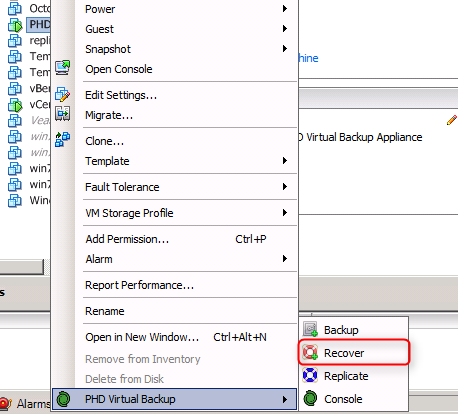Screen dimensions: 458x415
Task: Click the VM icon next to PHD item
Action: coord(15,25)
